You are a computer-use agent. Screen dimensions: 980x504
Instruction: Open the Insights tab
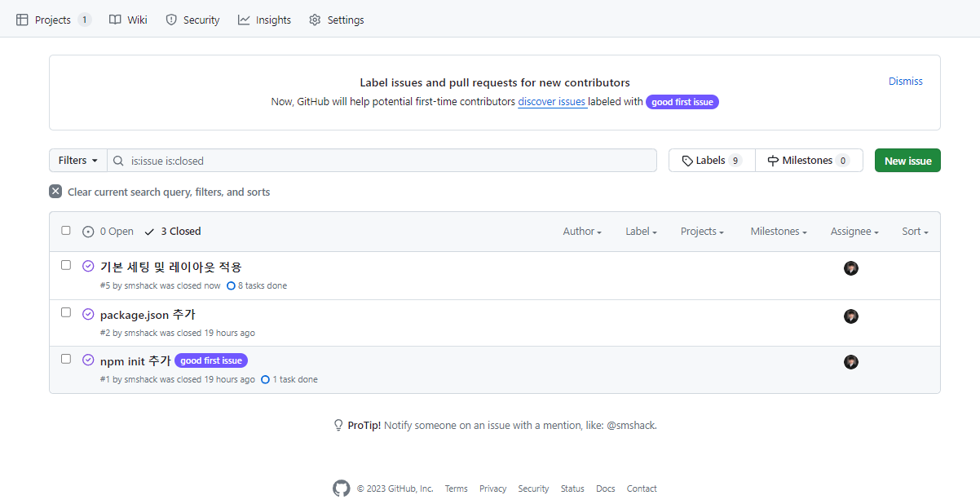coord(264,20)
